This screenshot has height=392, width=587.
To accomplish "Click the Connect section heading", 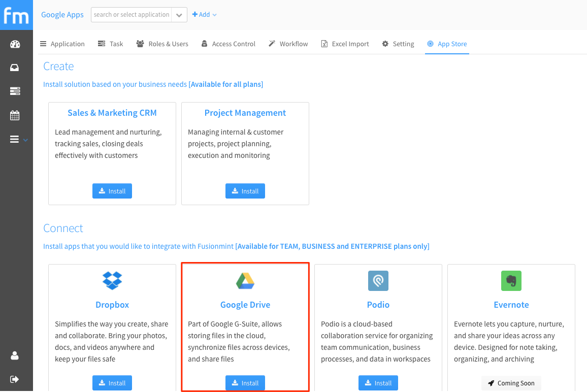I will 63,228.
